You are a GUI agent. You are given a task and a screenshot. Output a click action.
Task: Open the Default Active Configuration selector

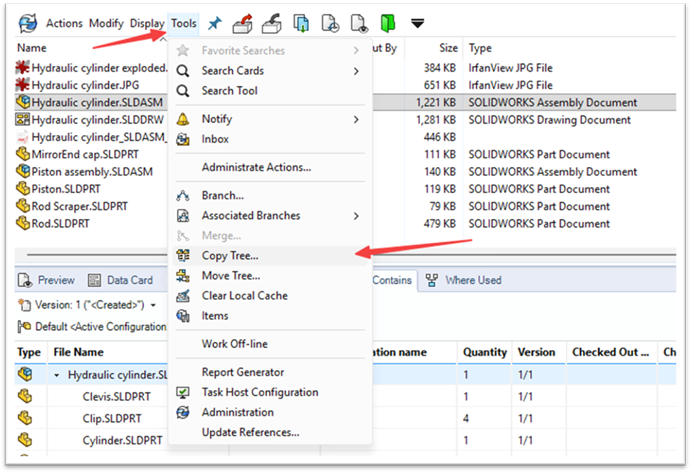click(x=92, y=327)
